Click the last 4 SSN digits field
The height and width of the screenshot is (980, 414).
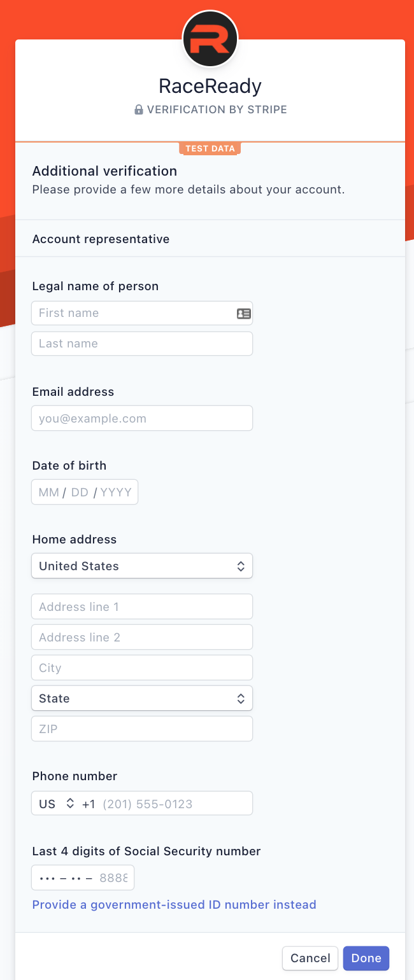coord(83,878)
